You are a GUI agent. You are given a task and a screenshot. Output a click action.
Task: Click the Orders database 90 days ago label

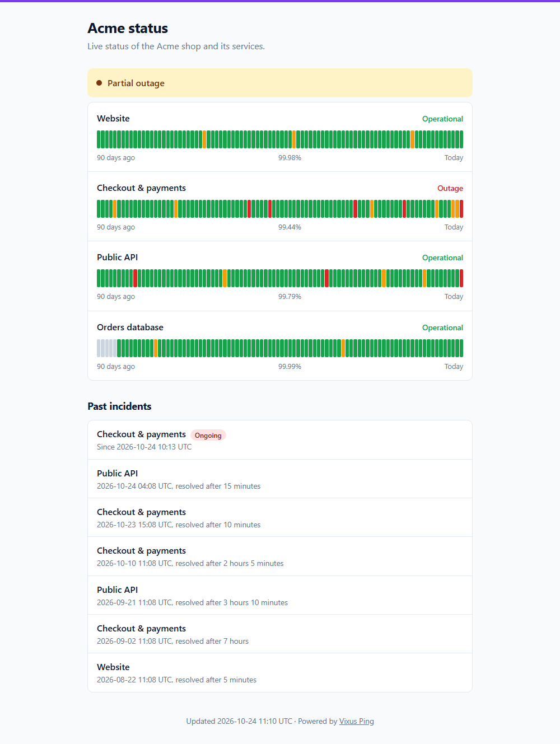[116, 367]
